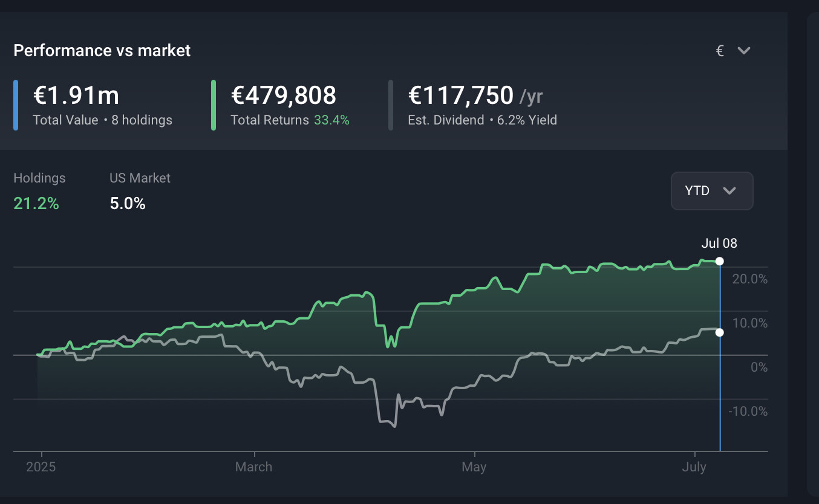Image resolution: width=819 pixels, height=504 pixels.
Task: Click the euro currency symbol
Action: [x=720, y=51]
